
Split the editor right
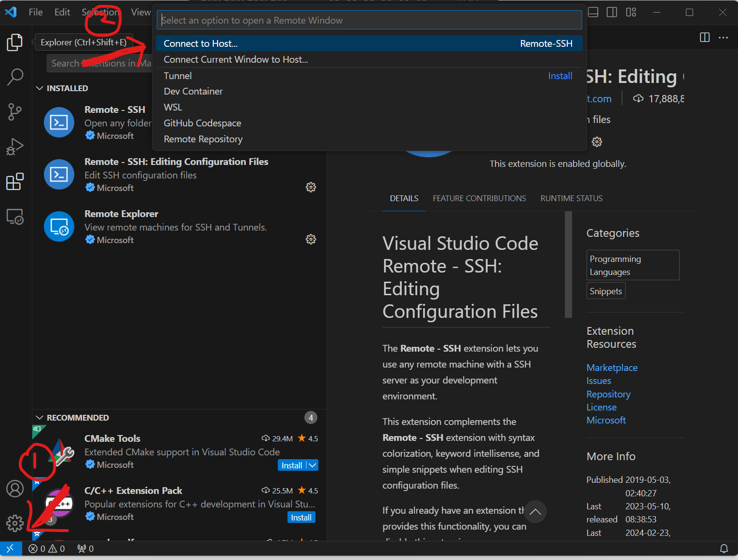pos(705,37)
